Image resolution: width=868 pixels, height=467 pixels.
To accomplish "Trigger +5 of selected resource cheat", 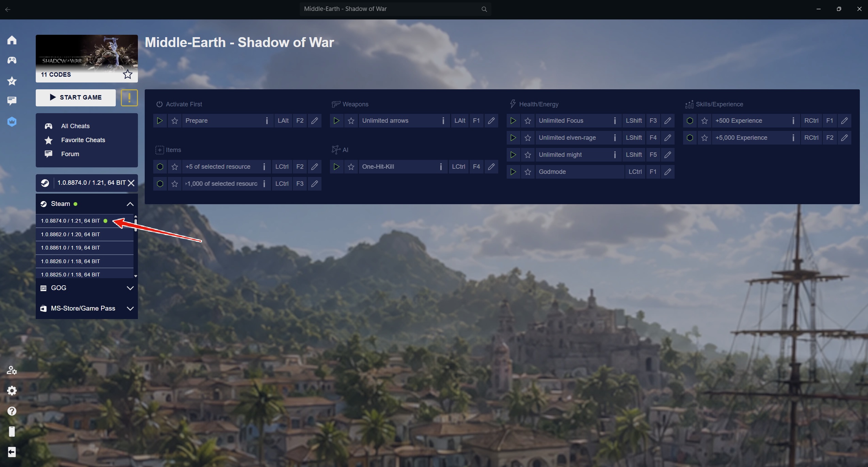I will tap(160, 167).
